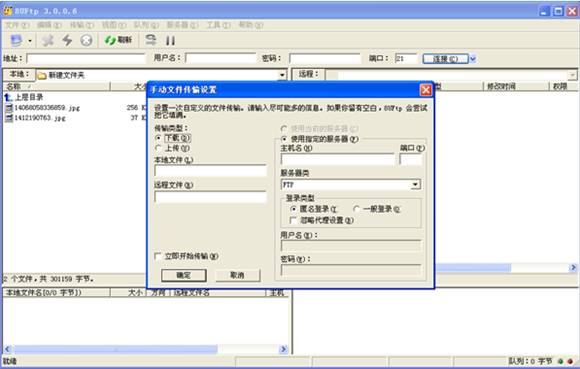Click the circular stop/cancel toolbar icon
The image size is (580, 369).
coord(86,40)
